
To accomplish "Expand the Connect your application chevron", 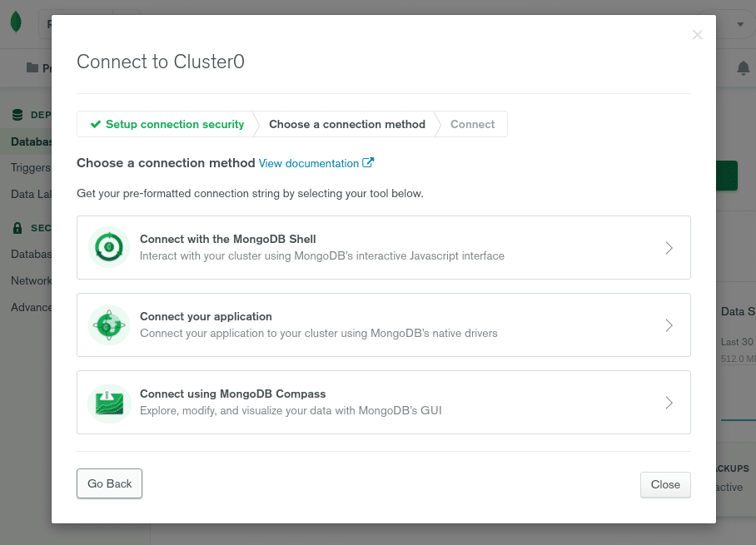I will pyautogui.click(x=669, y=325).
